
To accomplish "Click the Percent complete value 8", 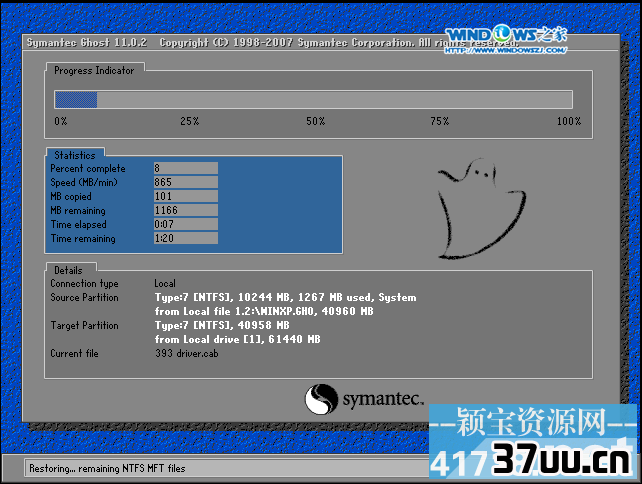I will [185, 168].
